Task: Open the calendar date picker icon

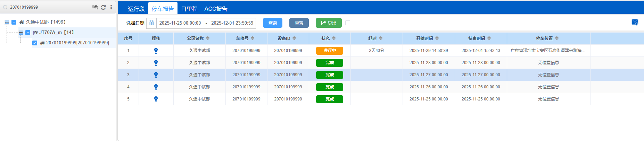Action: coord(151,23)
